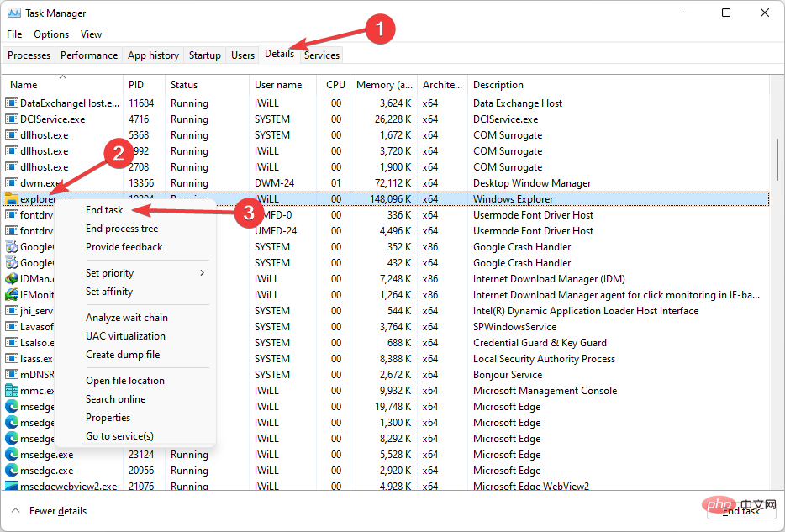
Task: Choose Open file location
Action: (124, 381)
